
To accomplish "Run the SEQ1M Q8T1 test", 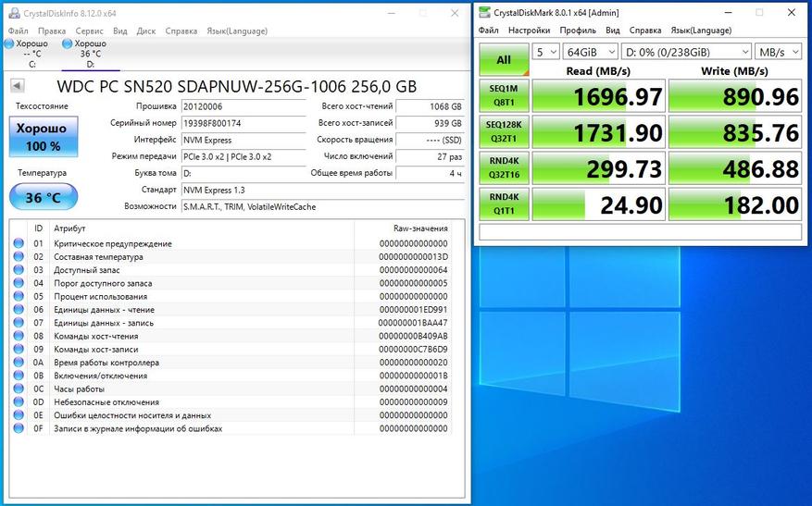I will pos(504,97).
